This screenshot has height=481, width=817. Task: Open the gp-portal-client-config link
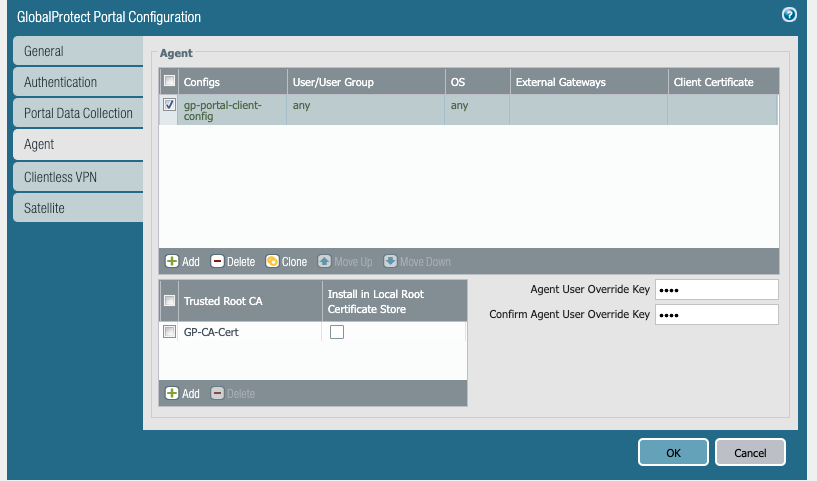(222, 110)
